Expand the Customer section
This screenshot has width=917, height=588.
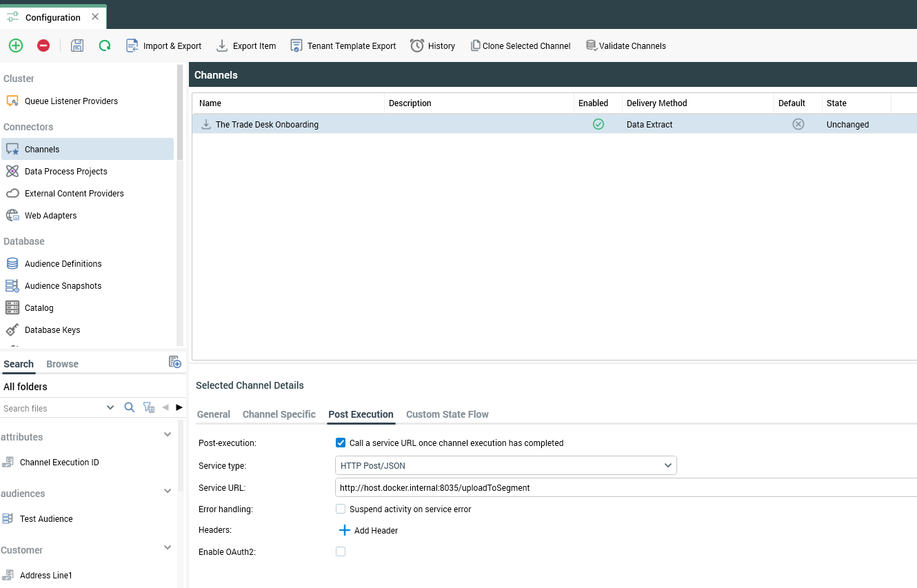pos(167,547)
